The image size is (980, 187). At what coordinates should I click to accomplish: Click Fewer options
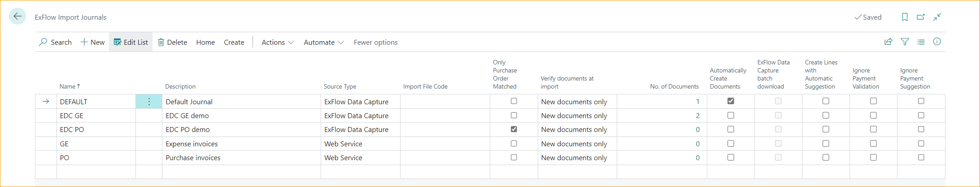pos(376,42)
